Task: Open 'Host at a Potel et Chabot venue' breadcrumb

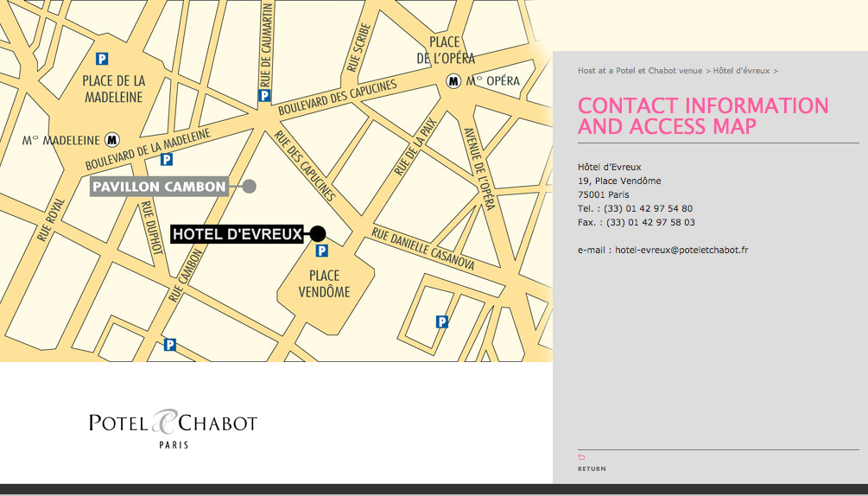Action: (640, 71)
